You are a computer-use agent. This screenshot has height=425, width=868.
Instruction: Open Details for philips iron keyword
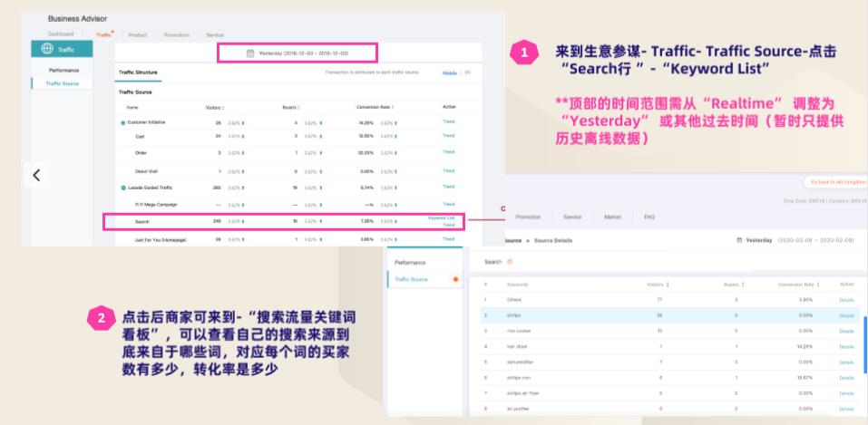[846, 377]
